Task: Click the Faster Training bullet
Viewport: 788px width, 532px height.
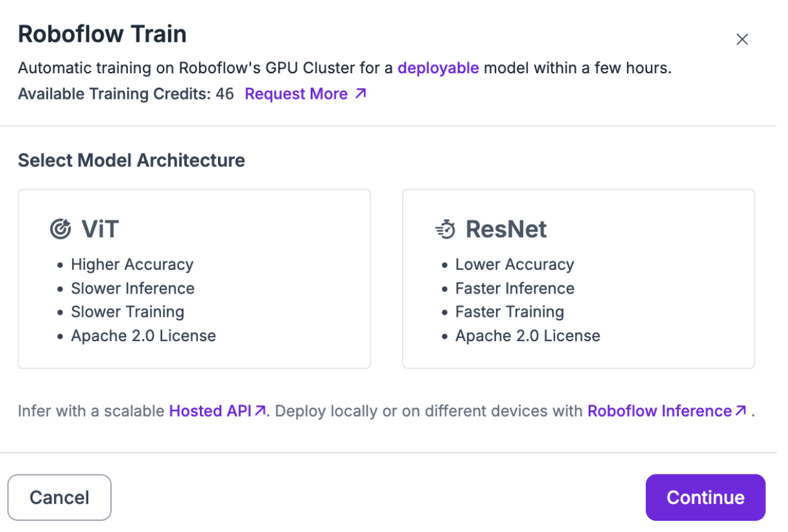Action: [x=510, y=312]
